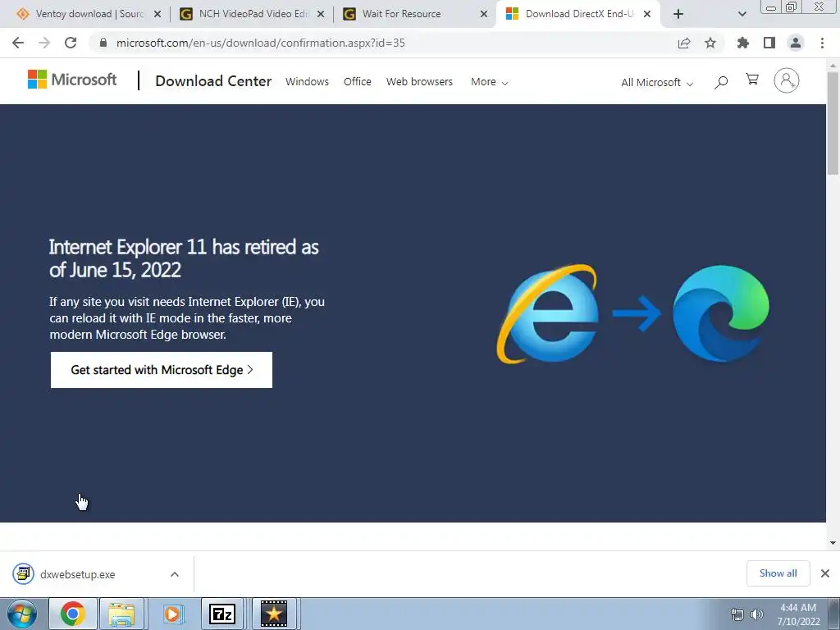Viewport: 840px width, 630px height.
Task: Open Windows Explorer from taskbar
Action: pos(121,614)
